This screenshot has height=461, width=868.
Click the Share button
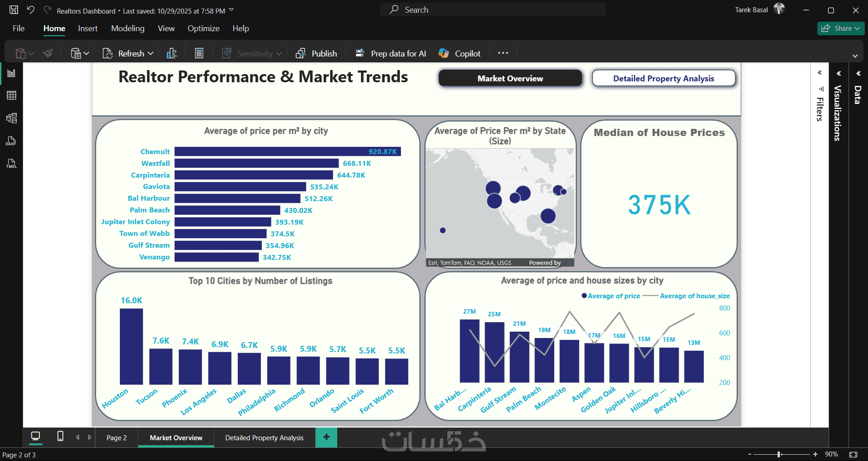tap(841, 28)
